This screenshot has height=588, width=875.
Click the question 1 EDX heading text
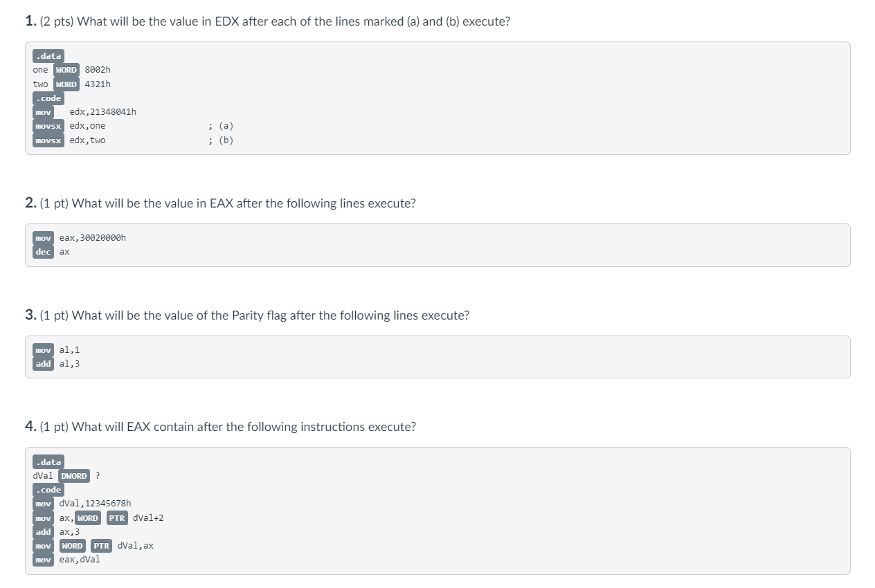coord(267,21)
